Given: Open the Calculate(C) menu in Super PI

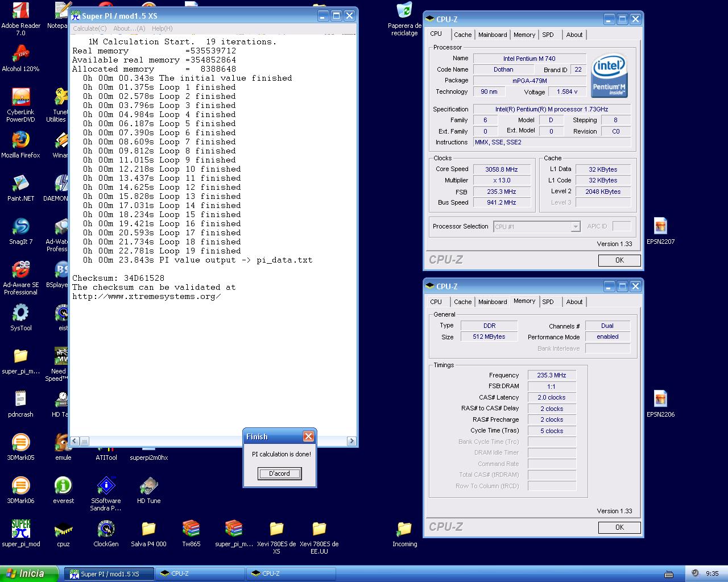Looking at the screenshot, I should [x=89, y=28].
